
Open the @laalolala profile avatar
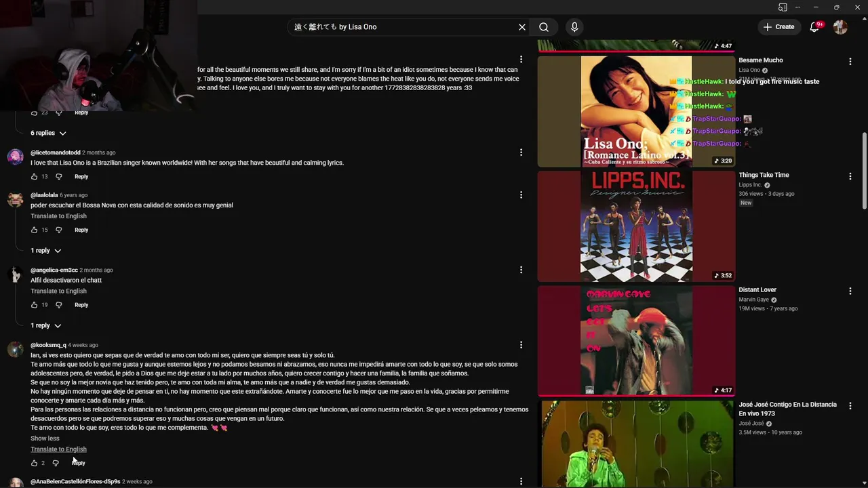point(15,200)
